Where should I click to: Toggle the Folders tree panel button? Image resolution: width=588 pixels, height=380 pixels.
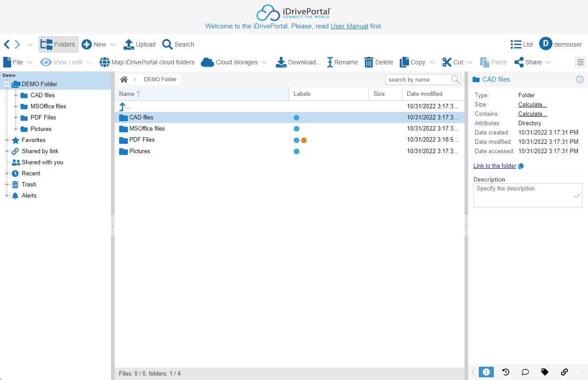59,44
